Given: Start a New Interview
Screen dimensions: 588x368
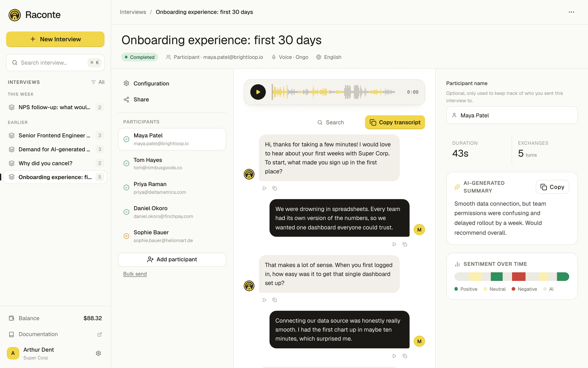Looking at the screenshot, I should tap(55, 39).
